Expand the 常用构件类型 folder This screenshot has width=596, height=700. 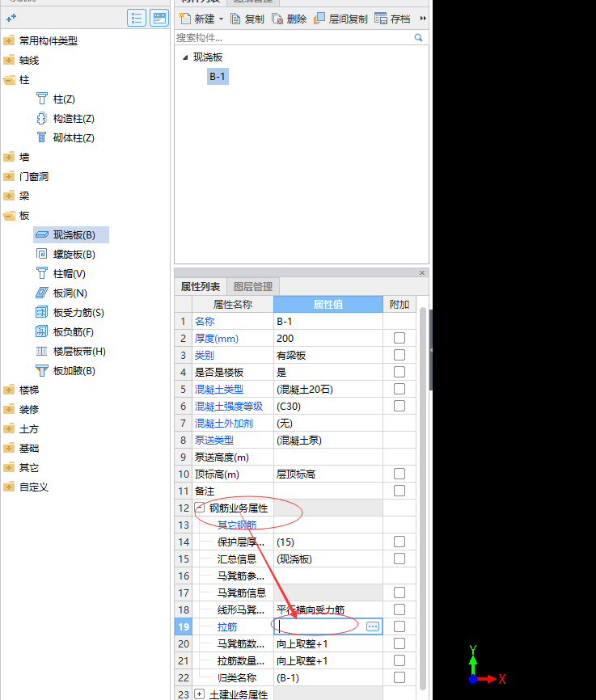(x=9, y=41)
